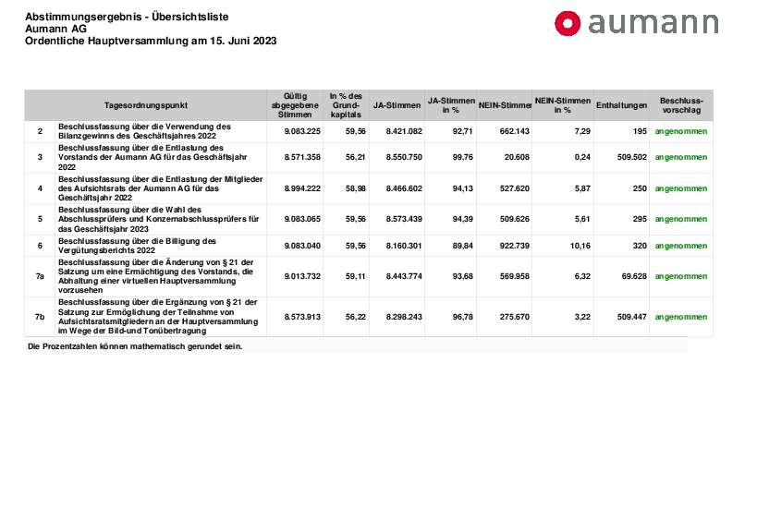This screenshot has width=757, height=532.
Task: Select the agenda item about Aufsichtsrat discharge
Action: [161, 188]
